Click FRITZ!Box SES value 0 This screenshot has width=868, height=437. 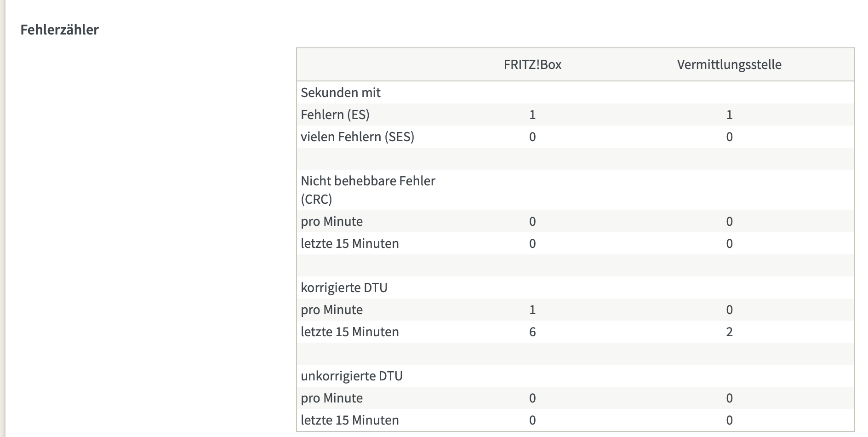tap(532, 137)
